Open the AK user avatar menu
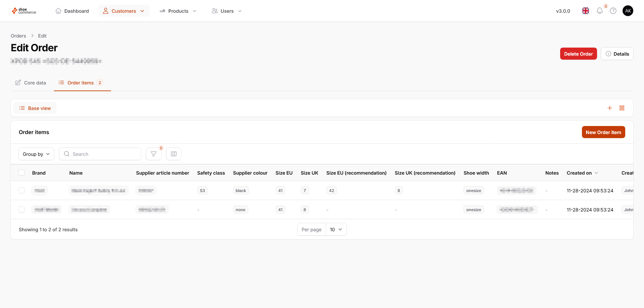The image size is (644, 308). [628, 11]
